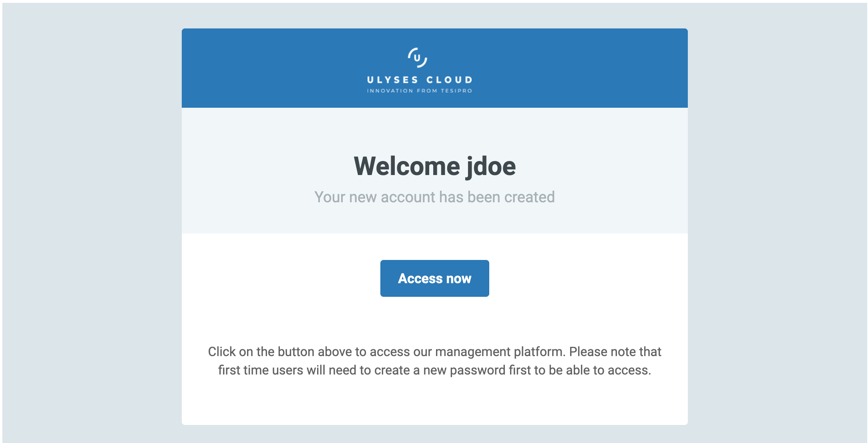Viewport: 868px width, 443px height.
Task: Click the word "created" in the subtitle
Action: click(529, 197)
